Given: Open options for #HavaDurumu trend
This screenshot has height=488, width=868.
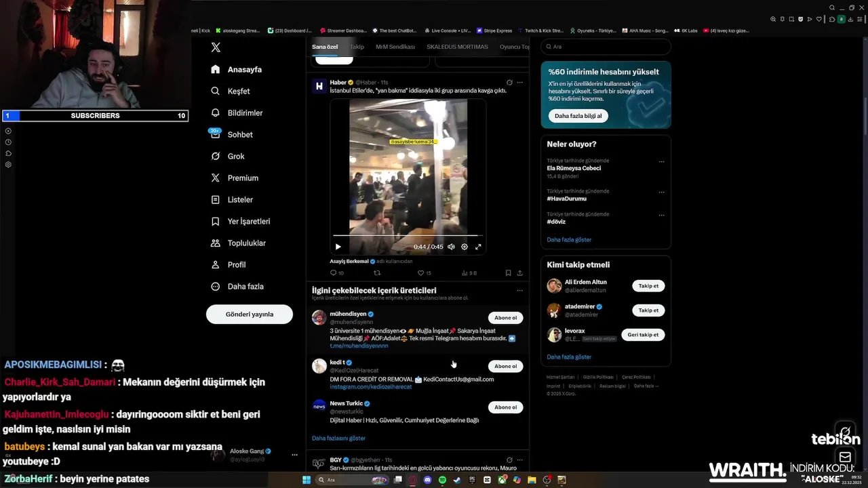Looking at the screenshot, I should pyautogui.click(x=661, y=192).
